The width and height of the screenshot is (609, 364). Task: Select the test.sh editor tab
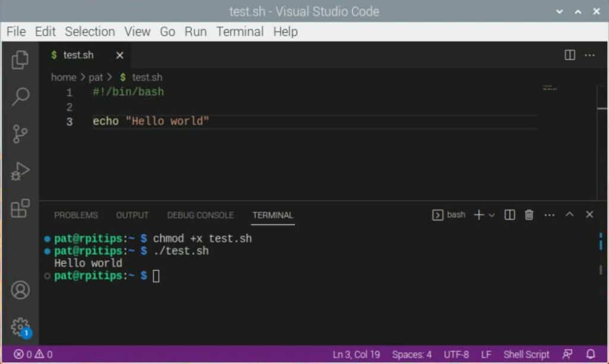[x=84, y=55]
